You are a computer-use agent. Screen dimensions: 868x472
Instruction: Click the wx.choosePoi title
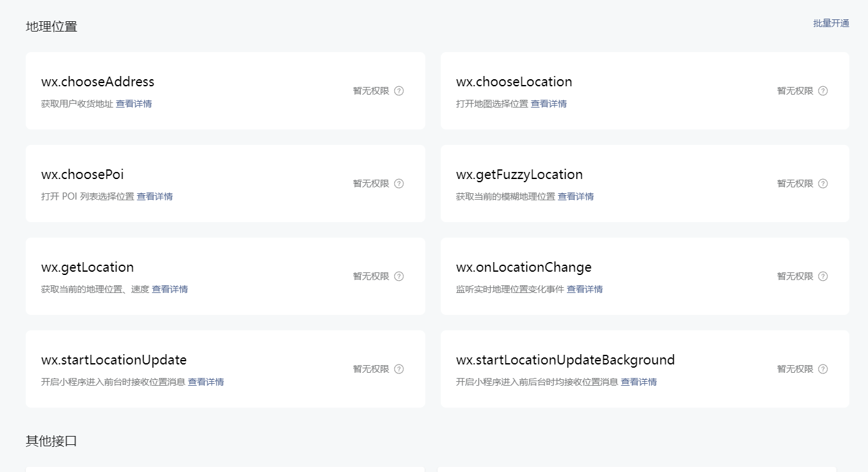pyautogui.click(x=82, y=175)
